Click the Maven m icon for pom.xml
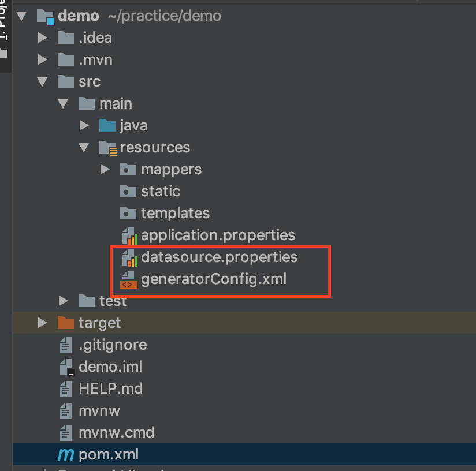476x471 pixels. click(66, 455)
